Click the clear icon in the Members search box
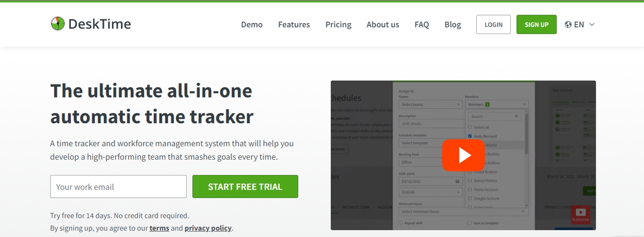The width and height of the screenshot is (644, 237). (x=516, y=116)
